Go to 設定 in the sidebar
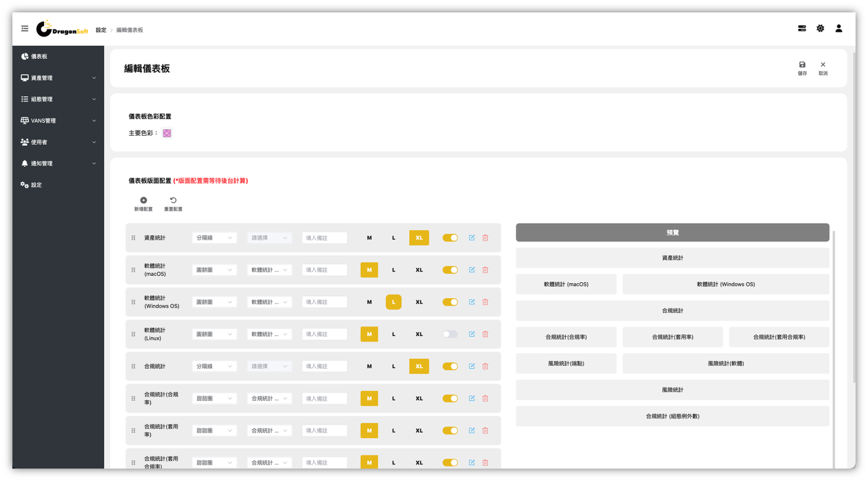This screenshot has width=868, height=481. pos(37,185)
